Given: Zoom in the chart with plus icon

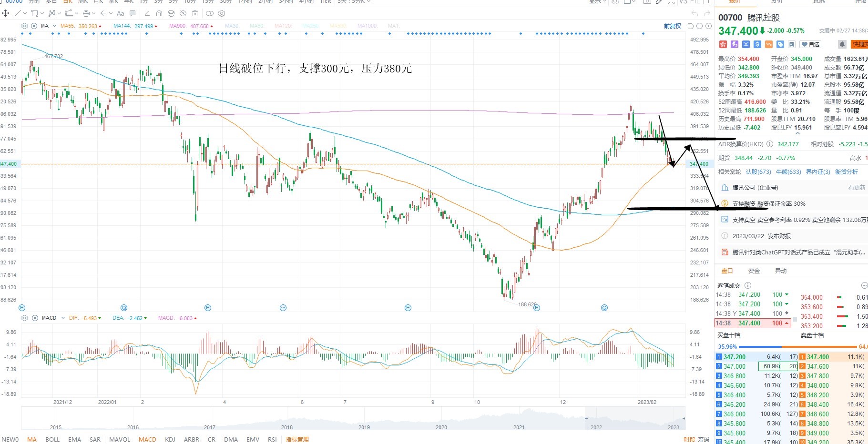Looking at the screenshot, I should 708,26.
